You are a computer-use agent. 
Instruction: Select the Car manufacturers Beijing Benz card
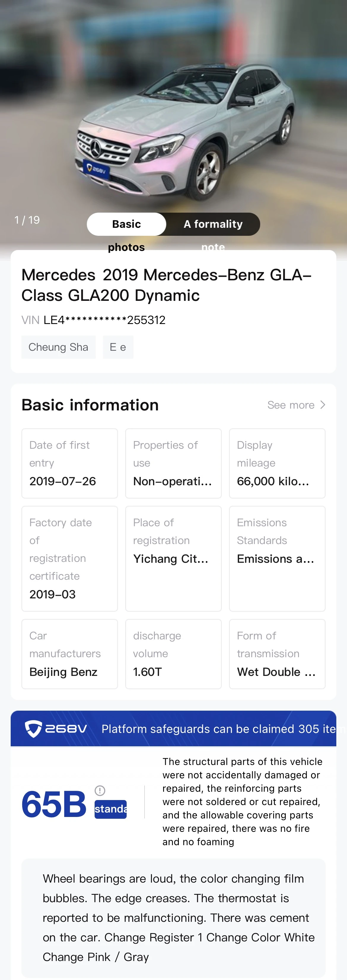[70, 654]
